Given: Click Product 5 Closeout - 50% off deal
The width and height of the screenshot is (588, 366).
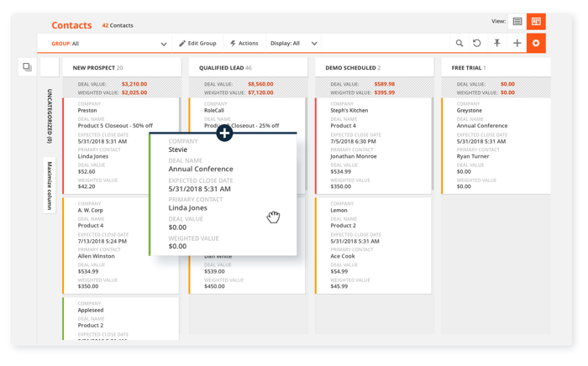Looking at the screenshot, I should click(116, 125).
